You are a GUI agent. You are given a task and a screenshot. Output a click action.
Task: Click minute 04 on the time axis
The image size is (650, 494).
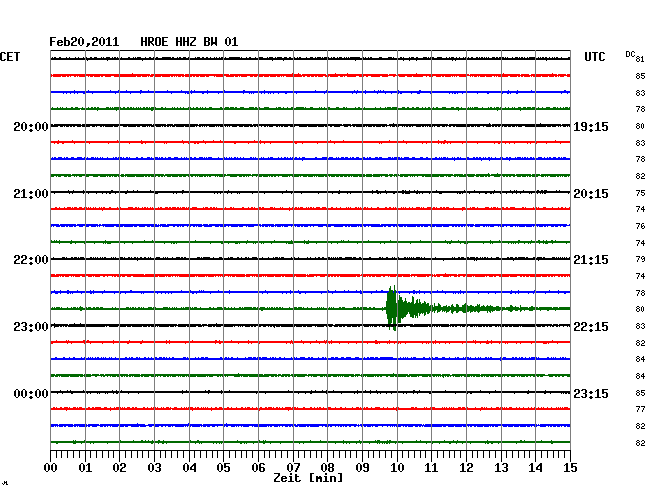point(189,467)
